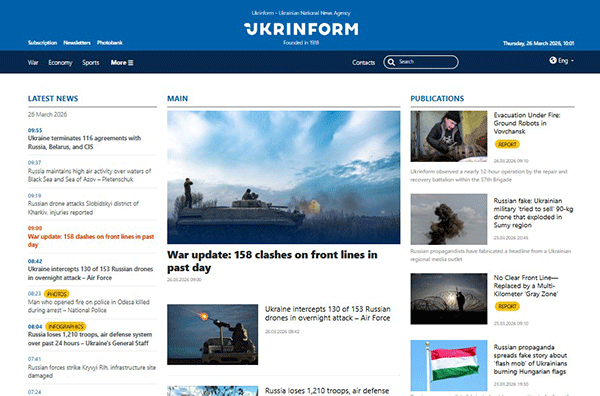The image size is (600, 396).
Task: Open the main armored vehicle firing photo
Action: pos(284,177)
